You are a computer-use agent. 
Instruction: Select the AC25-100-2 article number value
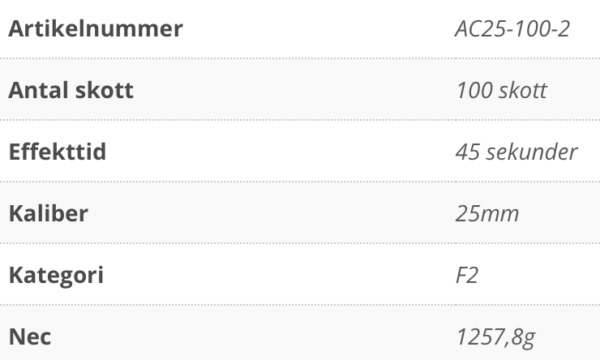(512, 29)
